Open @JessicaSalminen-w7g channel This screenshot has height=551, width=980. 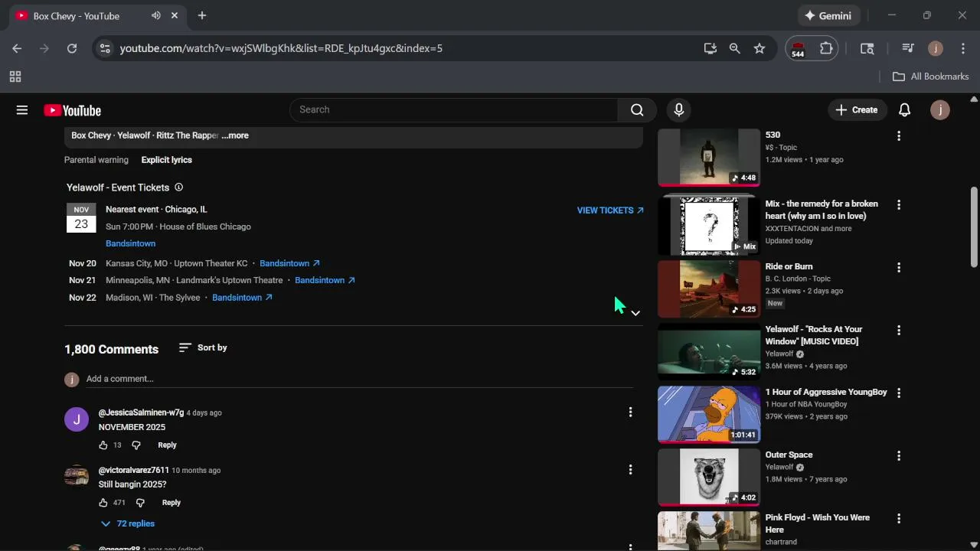click(141, 412)
